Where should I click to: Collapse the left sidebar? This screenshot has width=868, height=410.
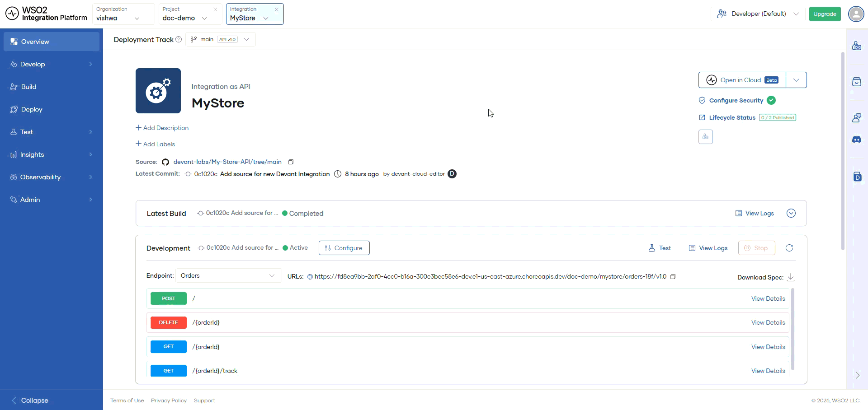coord(30,401)
